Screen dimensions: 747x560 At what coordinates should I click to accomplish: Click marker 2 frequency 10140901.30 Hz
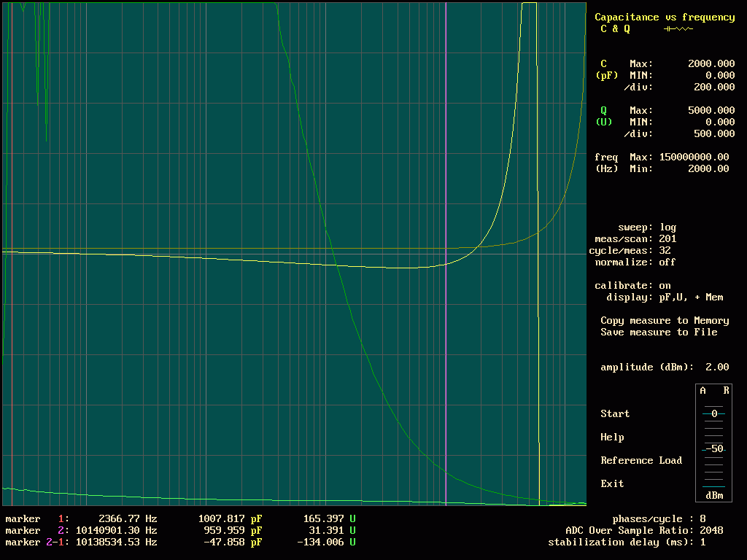click(116, 531)
